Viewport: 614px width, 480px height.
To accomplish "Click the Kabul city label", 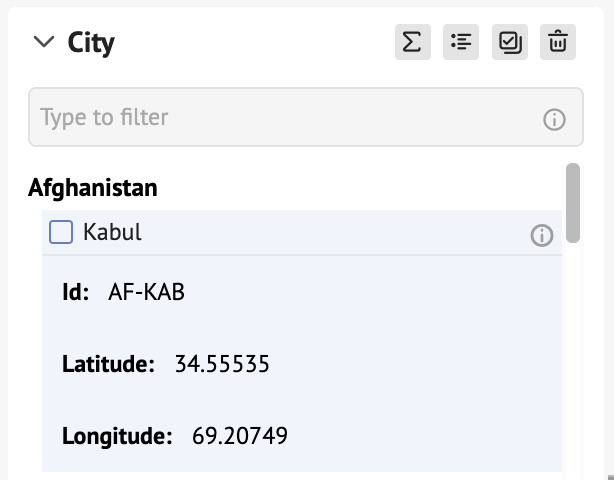I will [x=112, y=232].
